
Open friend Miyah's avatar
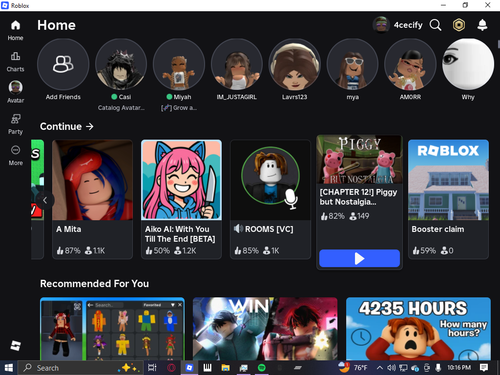point(179,64)
